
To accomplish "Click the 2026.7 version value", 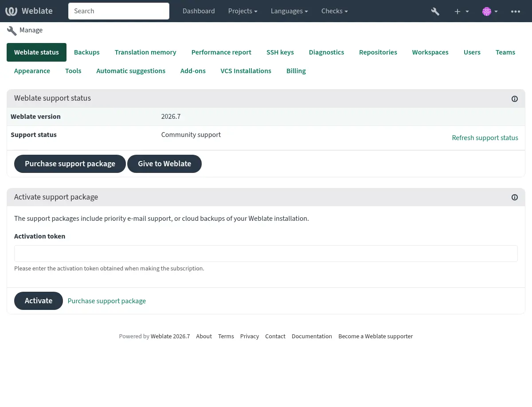I will point(171,117).
